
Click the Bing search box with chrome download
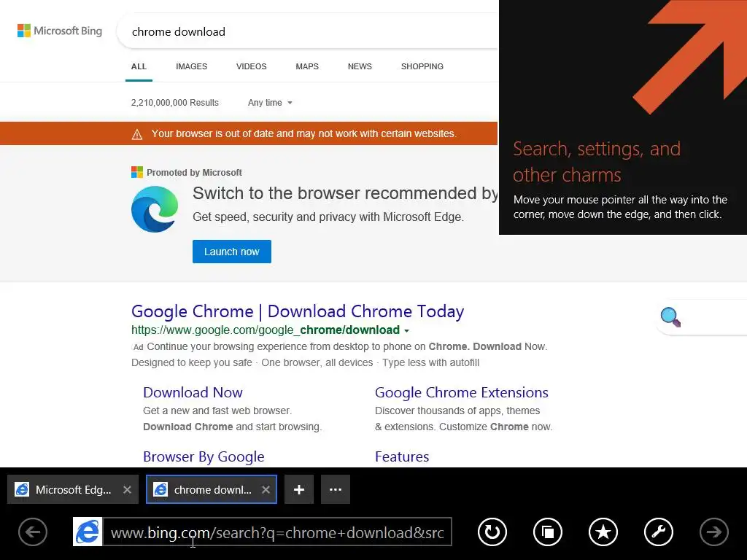(x=307, y=31)
